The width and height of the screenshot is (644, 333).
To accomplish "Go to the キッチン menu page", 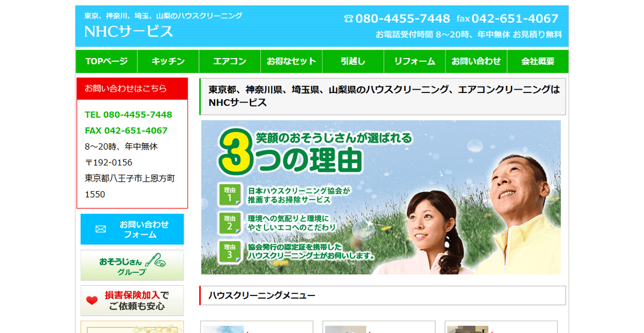I will pyautogui.click(x=168, y=61).
